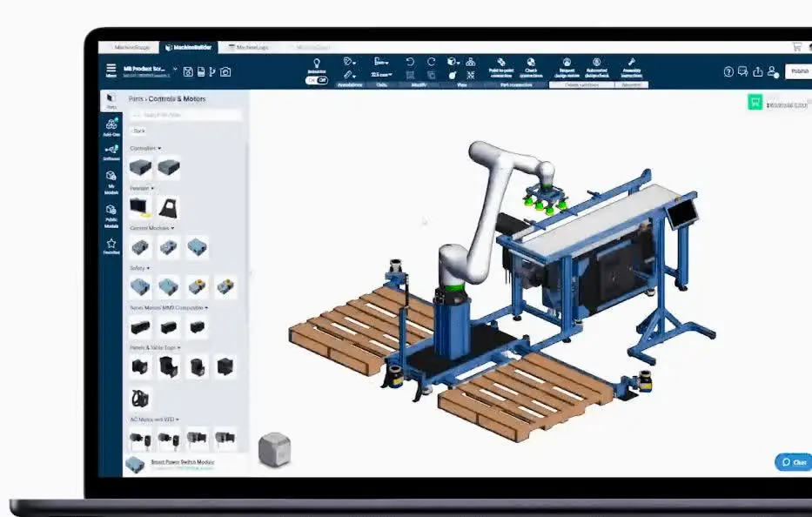Viewport: 812px width, 517px height.
Task: Redo the last action
Action: click(431, 62)
